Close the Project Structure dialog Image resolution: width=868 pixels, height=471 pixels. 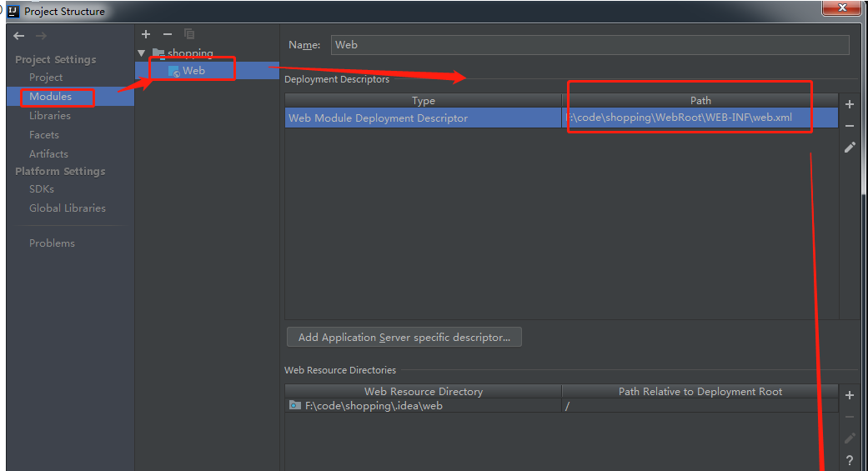tap(842, 8)
